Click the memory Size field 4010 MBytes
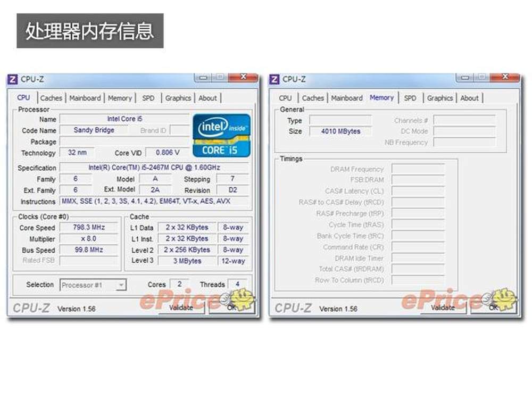This screenshot has width=532, height=399. pos(340,131)
